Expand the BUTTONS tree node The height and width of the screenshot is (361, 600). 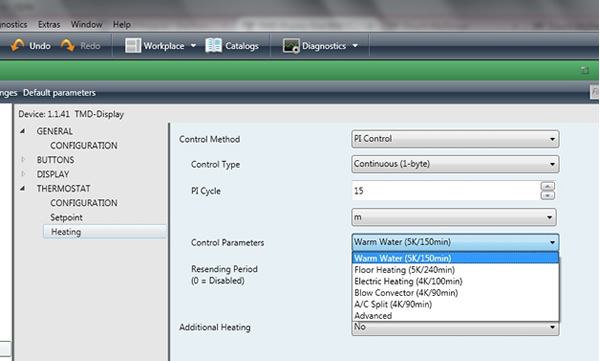pyautogui.click(x=23, y=159)
